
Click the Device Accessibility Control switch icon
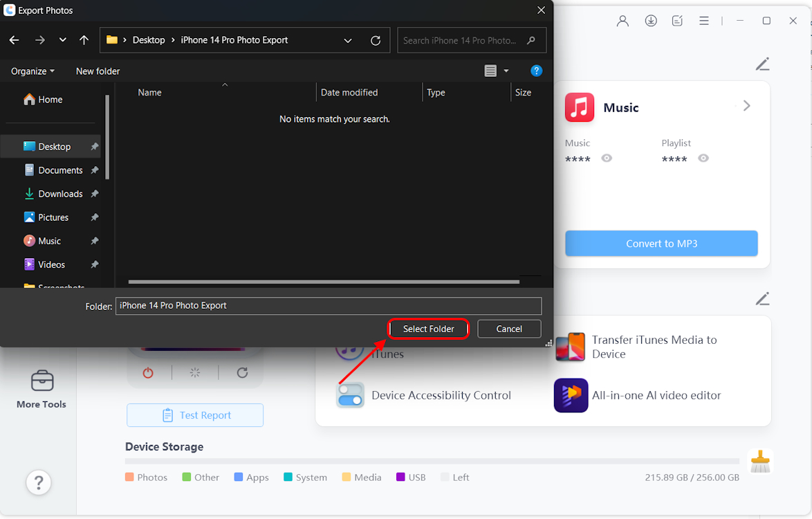[x=350, y=395]
